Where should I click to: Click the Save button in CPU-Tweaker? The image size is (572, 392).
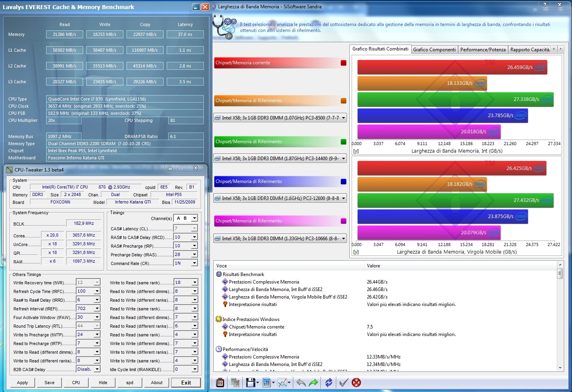(x=50, y=383)
